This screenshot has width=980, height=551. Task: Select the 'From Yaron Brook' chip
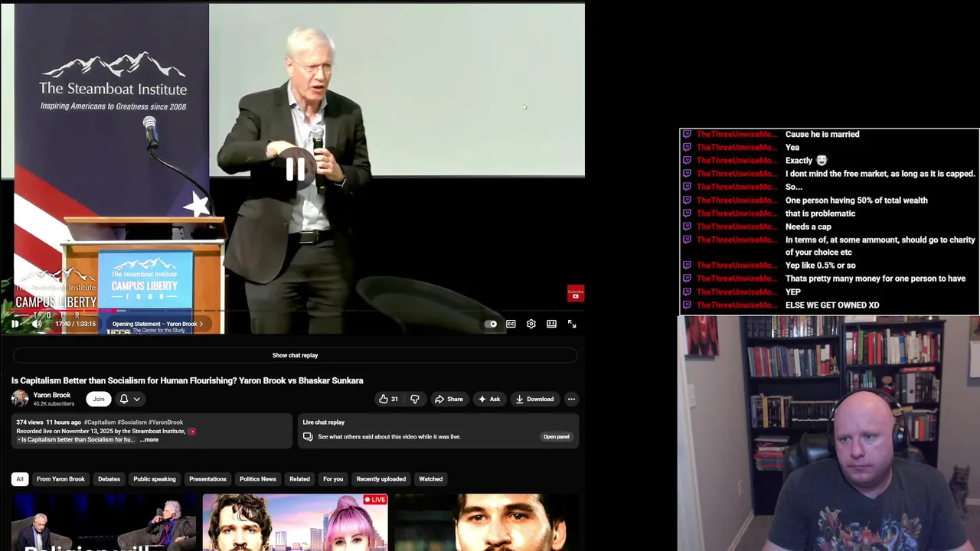[x=60, y=479]
